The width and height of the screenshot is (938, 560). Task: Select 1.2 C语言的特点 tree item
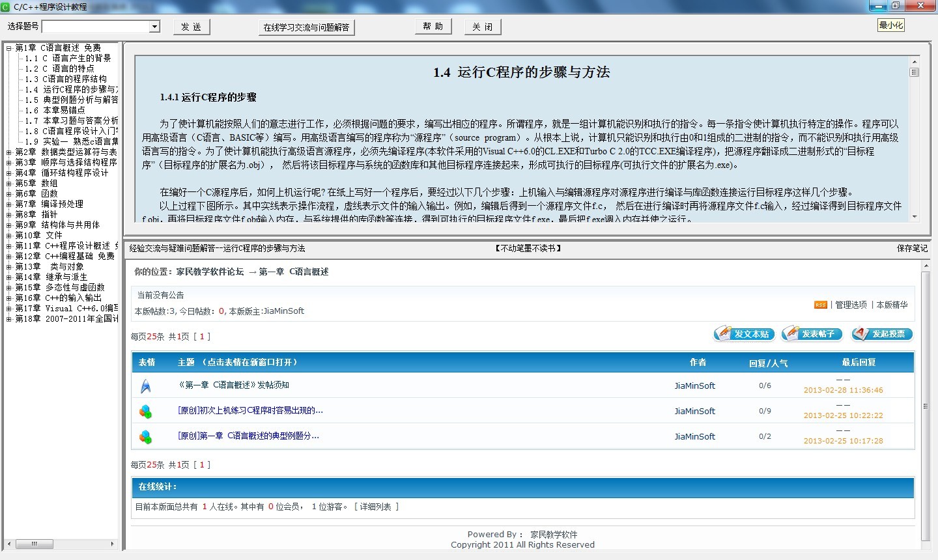(x=60, y=68)
